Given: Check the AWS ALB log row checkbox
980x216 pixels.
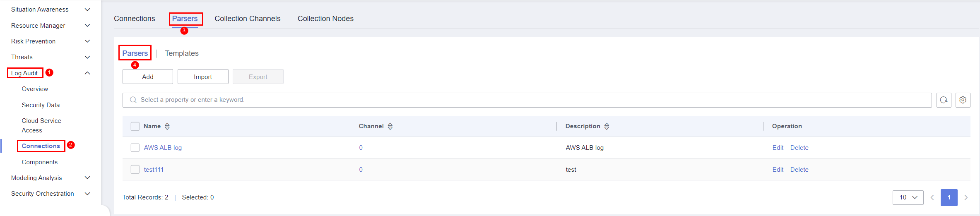Looking at the screenshot, I should pos(135,148).
